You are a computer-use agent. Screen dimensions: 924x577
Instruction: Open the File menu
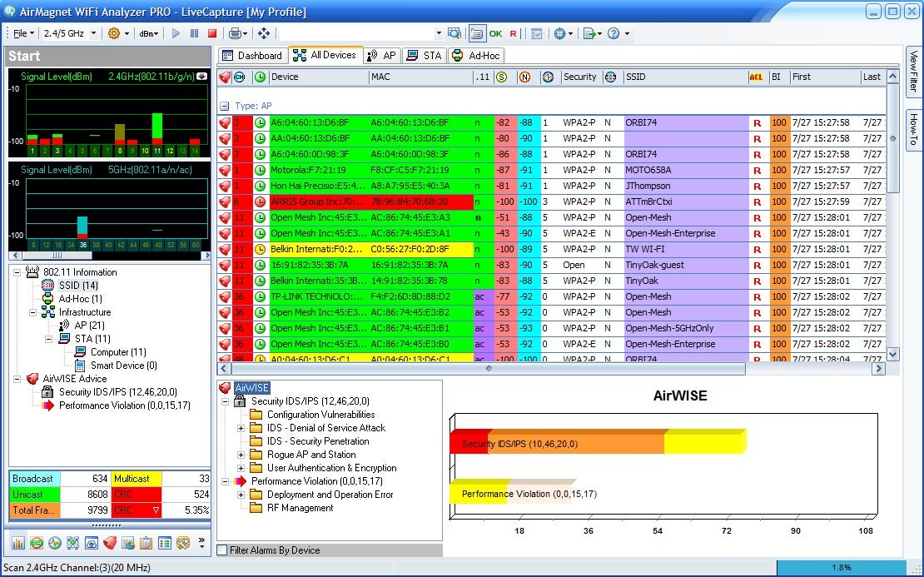click(23, 33)
